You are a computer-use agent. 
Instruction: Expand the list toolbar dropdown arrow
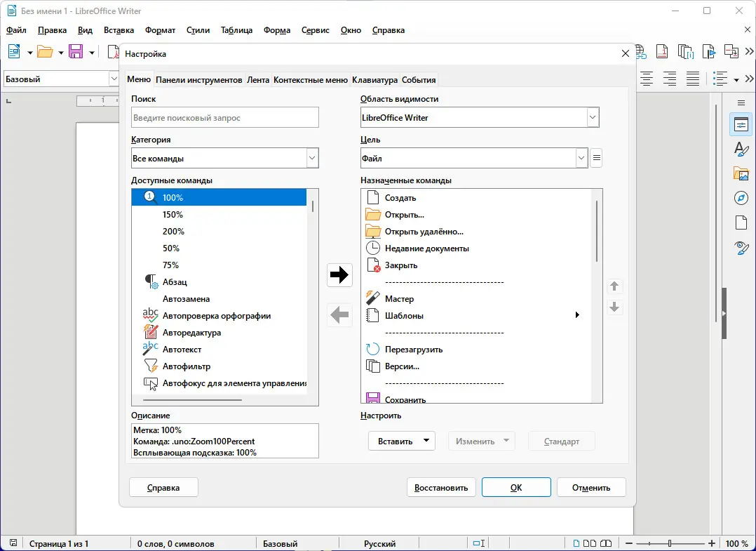pyautogui.click(x=736, y=79)
